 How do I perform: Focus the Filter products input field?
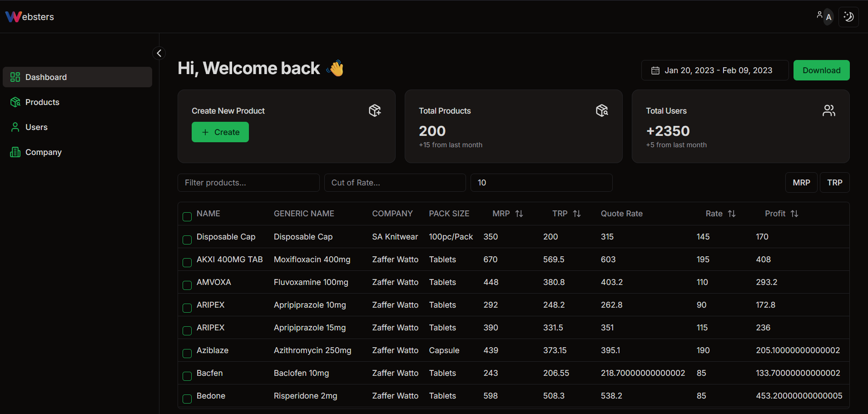click(248, 183)
